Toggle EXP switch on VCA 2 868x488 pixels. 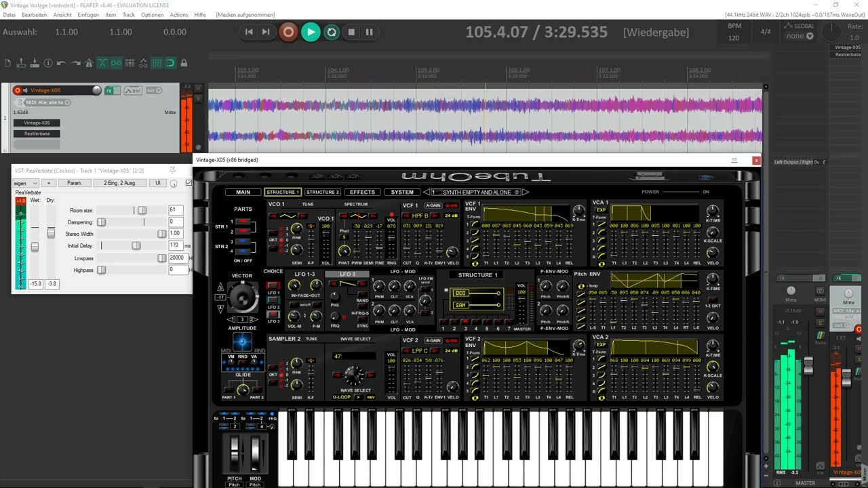click(601, 345)
